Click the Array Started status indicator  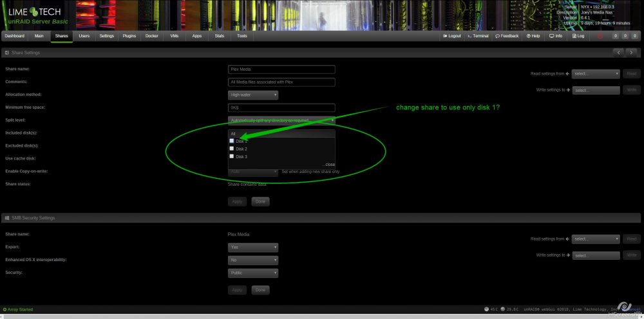pos(17,309)
